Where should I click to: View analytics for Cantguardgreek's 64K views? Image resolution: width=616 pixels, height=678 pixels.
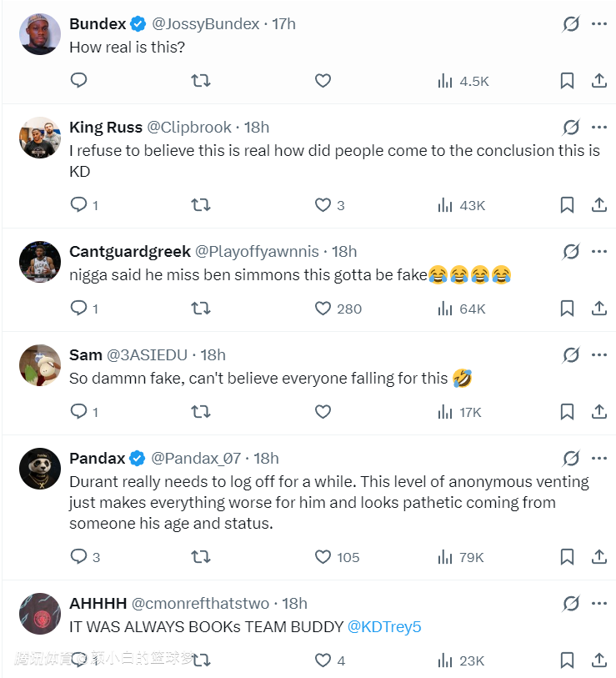point(463,309)
